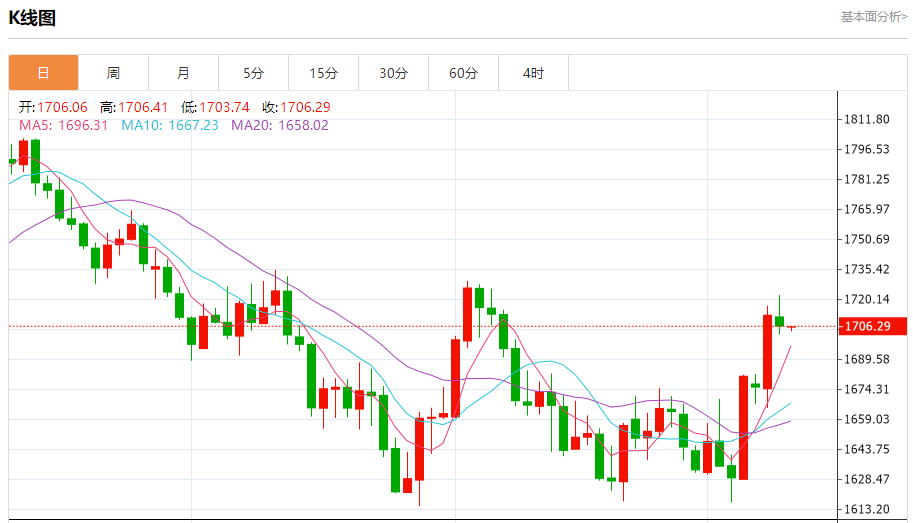Click the 1613.20 price axis label
The image size is (913, 523).
866,508
